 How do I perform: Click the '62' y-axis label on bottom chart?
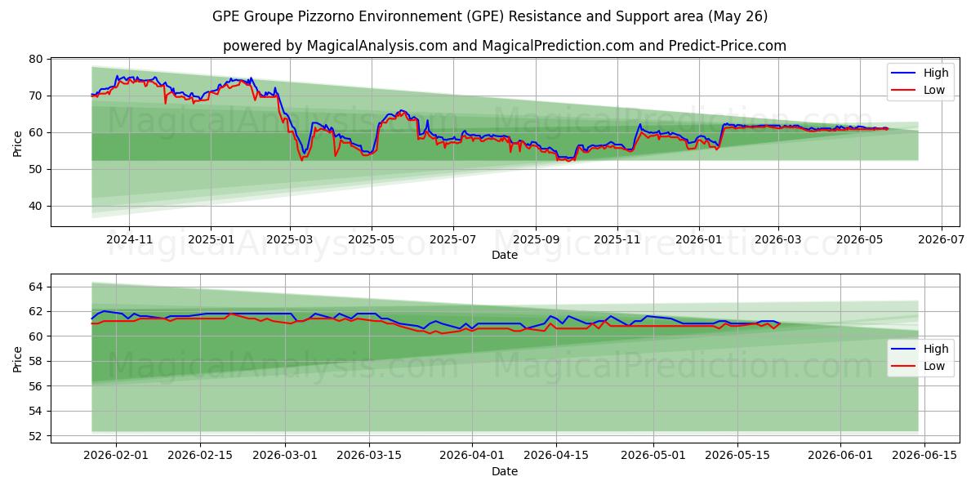click(x=36, y=311)
